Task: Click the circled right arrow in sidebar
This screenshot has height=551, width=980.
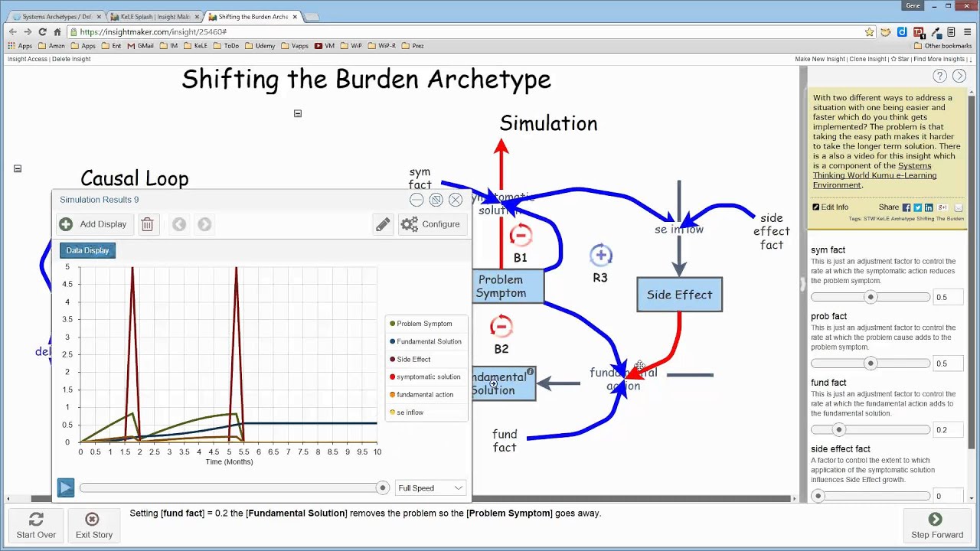Action: click(x=959, y=76)
